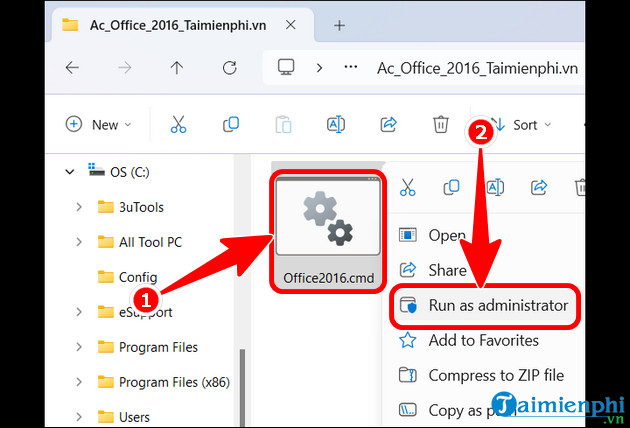Click the Back navigation arrow

click(x=72, y=68)
